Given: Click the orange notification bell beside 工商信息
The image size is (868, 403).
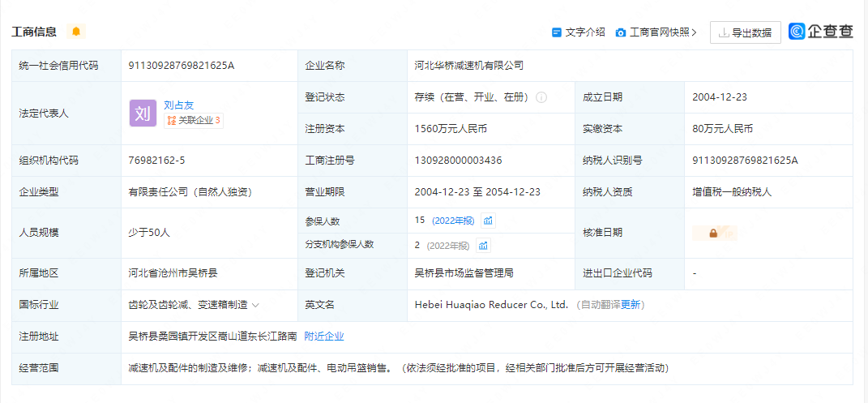Looking at the screenshot, I should click(76, 32).
